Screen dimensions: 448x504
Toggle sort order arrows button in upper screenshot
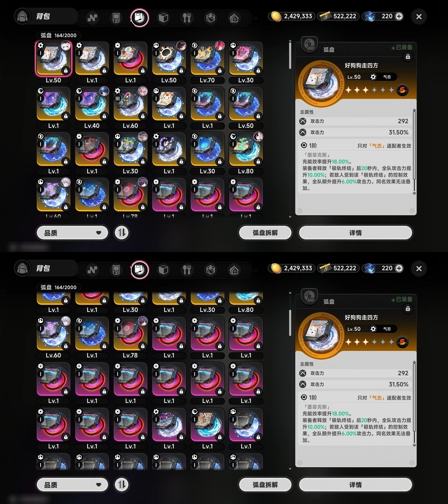point(121,233)
